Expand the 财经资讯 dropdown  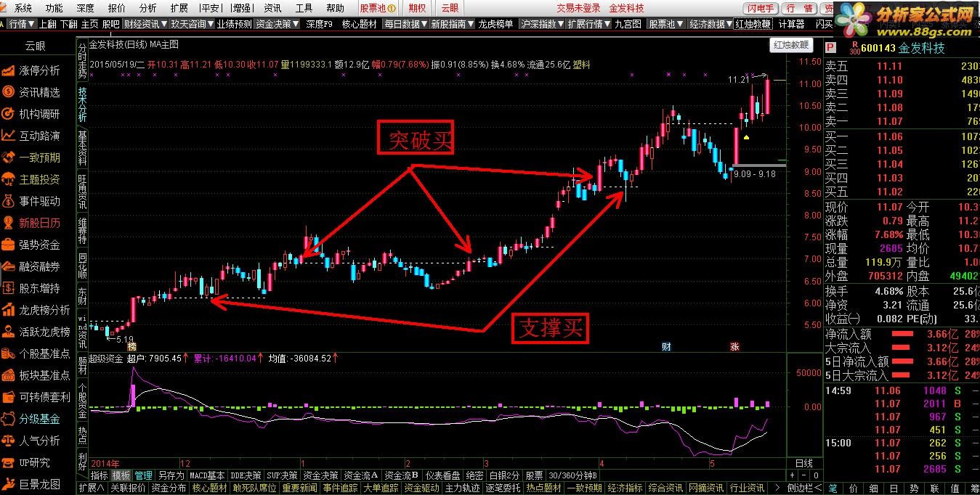(x=144, y=24)
